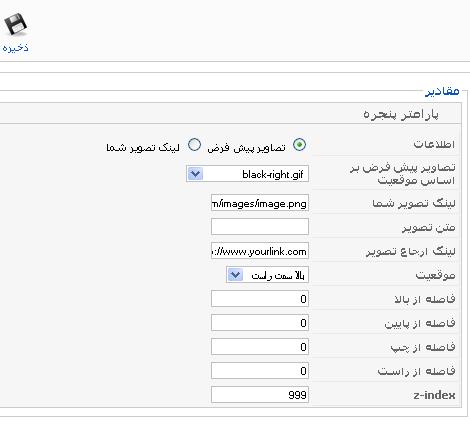
Task: Click the black-right.gif combo box
Action: [x=247, y=174]
